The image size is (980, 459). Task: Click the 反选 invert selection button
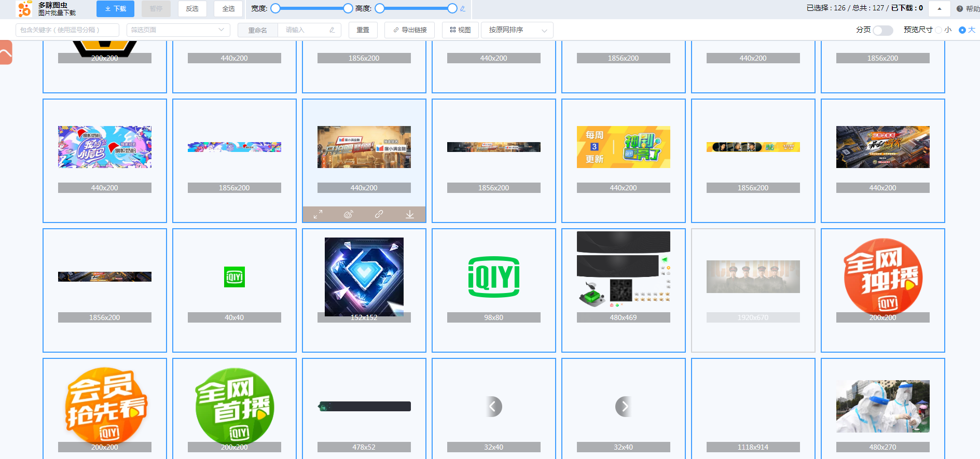(x=192, y=9)
